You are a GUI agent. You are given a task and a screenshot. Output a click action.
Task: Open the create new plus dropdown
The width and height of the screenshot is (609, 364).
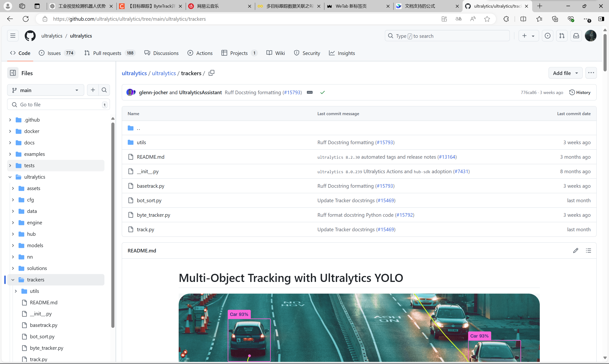529,36
